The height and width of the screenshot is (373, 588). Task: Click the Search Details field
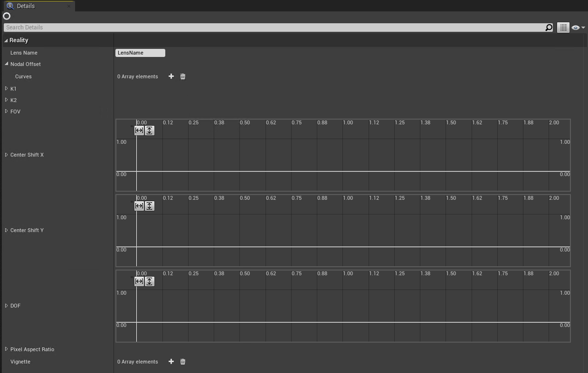271,28
